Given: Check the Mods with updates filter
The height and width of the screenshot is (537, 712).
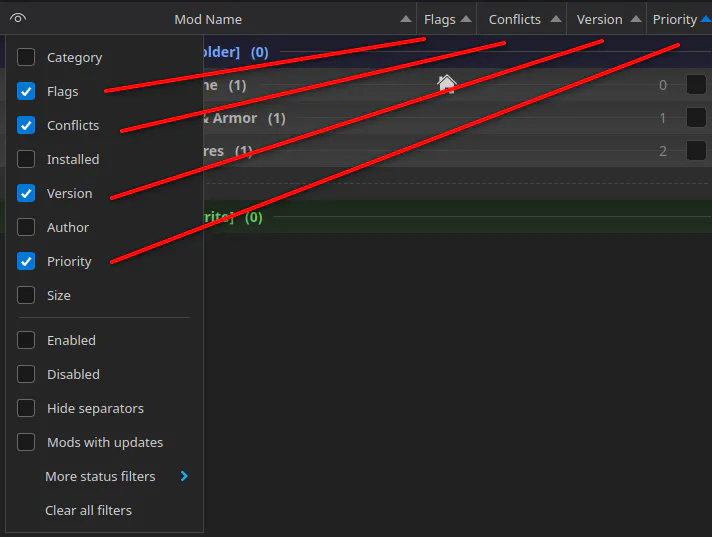Looking at the screenshot, I should pyautogui.click(x=26, y=442).
